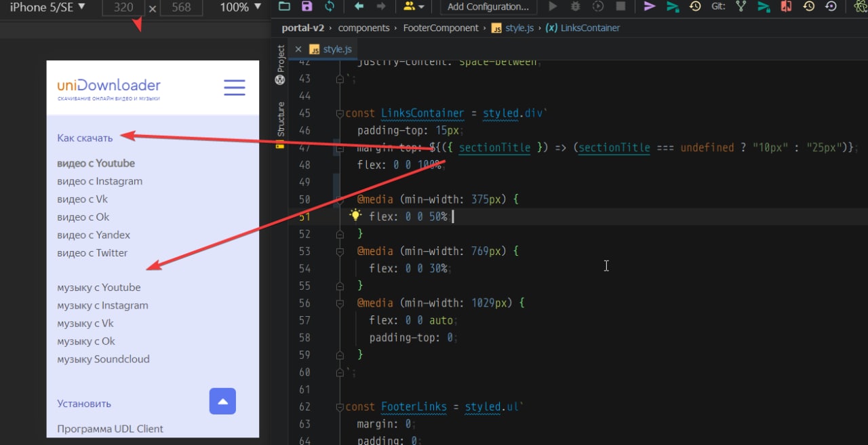Click the purple send arrow icon
Screen dimensions: 868x445
[650, 6]
